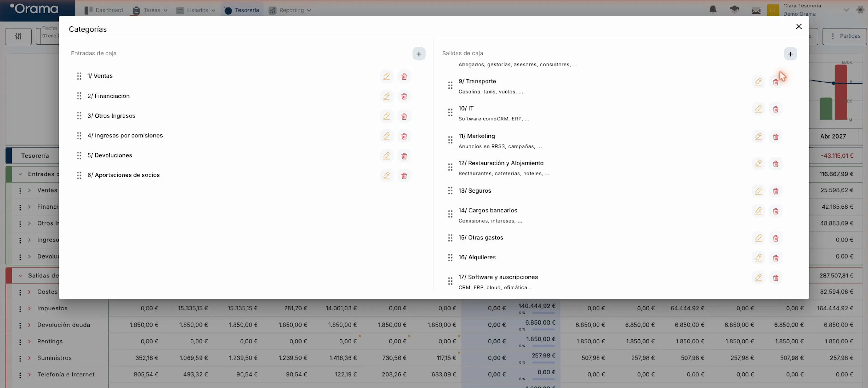Edit the 13/ Seguros category

(758, 191)
